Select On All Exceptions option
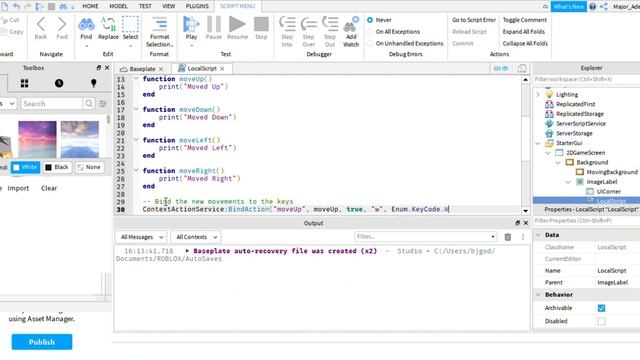This screenshot has height=360, width=640. coord(370,31)
